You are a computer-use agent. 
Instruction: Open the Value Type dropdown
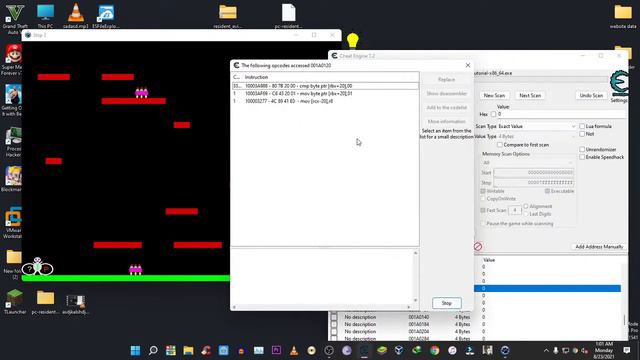point(536,136)
